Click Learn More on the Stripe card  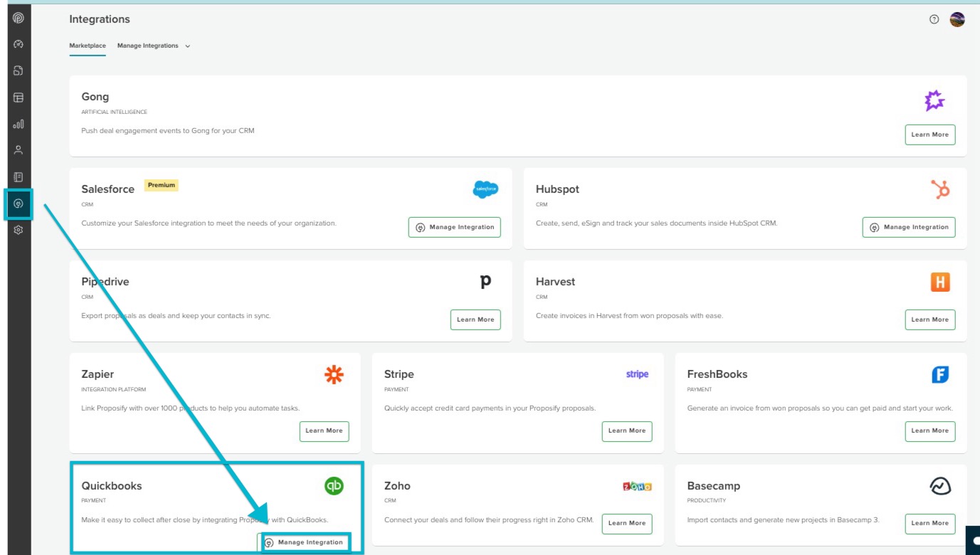pos(627,430)
